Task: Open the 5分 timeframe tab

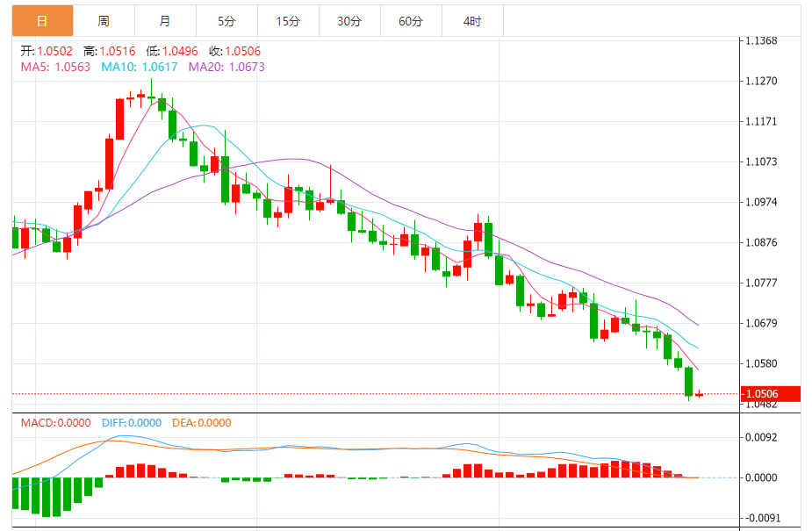Action: (x=226, y=21)
